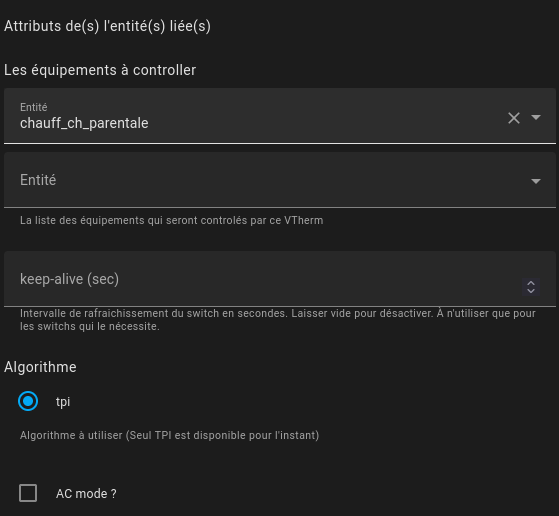The height and width of the screenshot is (516, 559).
Task: Click the "La liste des équipements" helper text
Action: [171, 220]
